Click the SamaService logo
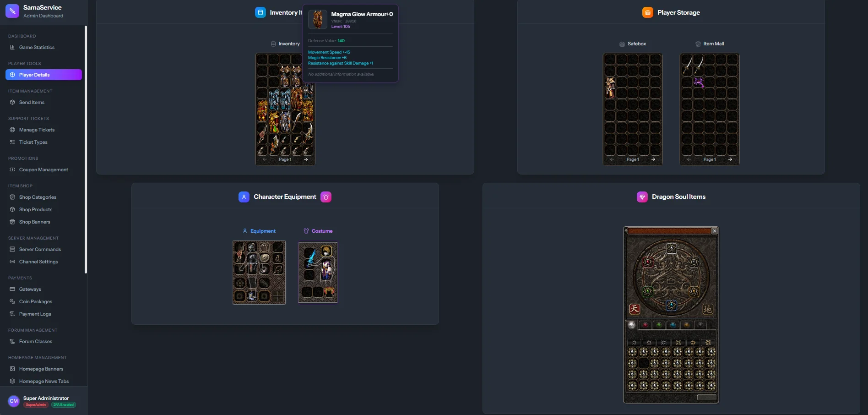Viewport: 868px width, 415px height. [x=12, y=11]
